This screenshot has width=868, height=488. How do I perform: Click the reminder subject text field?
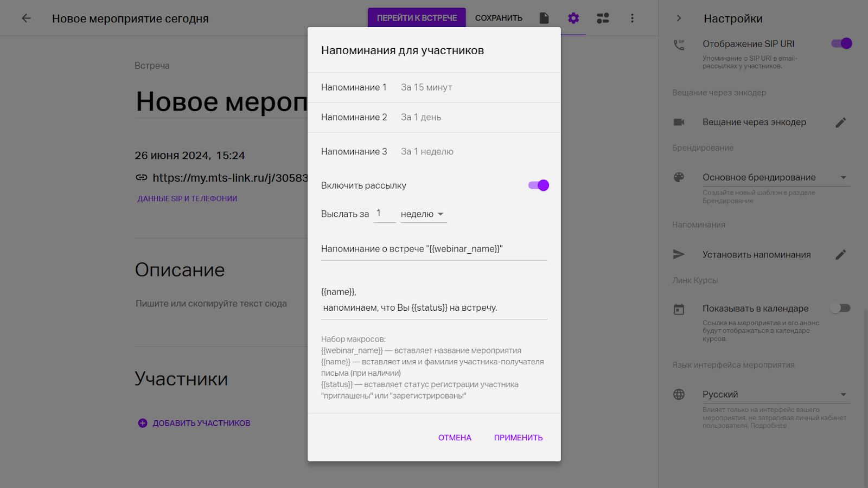coord(434,249)
